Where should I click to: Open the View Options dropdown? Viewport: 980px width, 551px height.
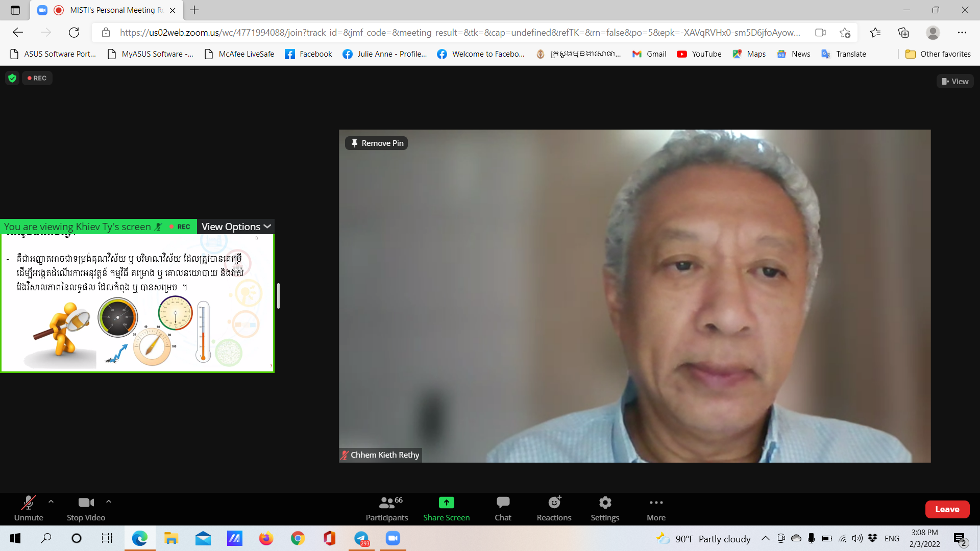click(x=236, y=227)
